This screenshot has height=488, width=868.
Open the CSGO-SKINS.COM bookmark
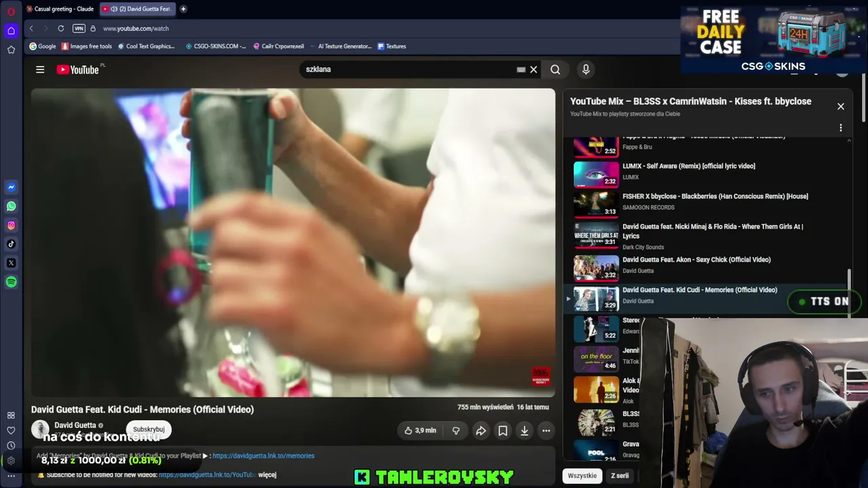(216, 46)
